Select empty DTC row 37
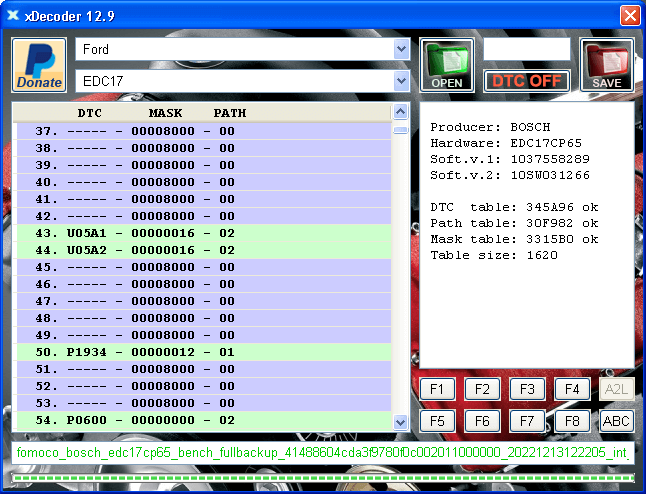This screenshot has height=494, width=646. tap(204, 131)
